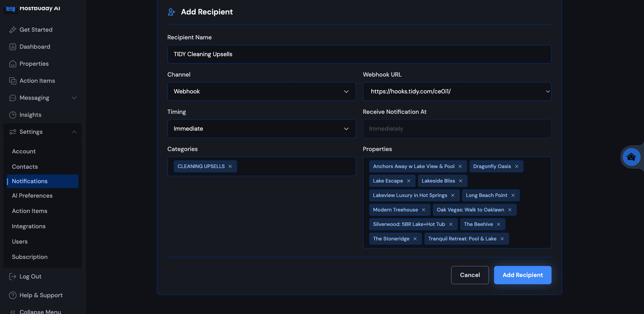Open Insights via its sidebar icon
Screen dimensions: 644x314
click(x=13, y=115)
